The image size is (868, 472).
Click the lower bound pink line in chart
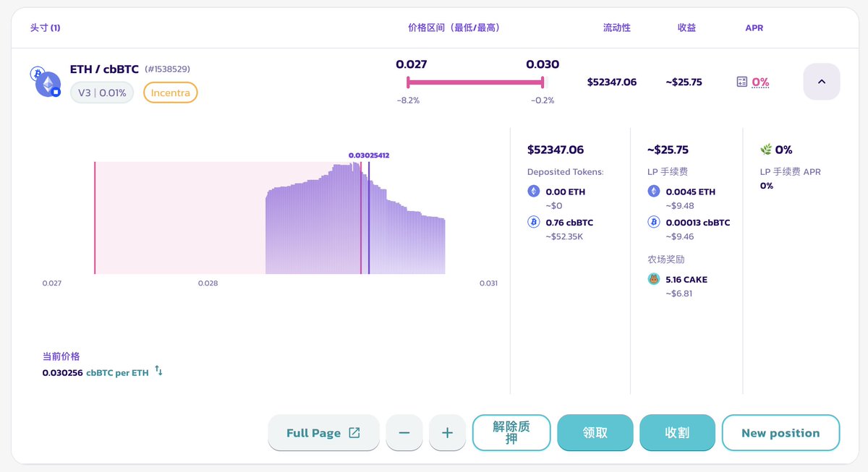click(x=95, y=218)
